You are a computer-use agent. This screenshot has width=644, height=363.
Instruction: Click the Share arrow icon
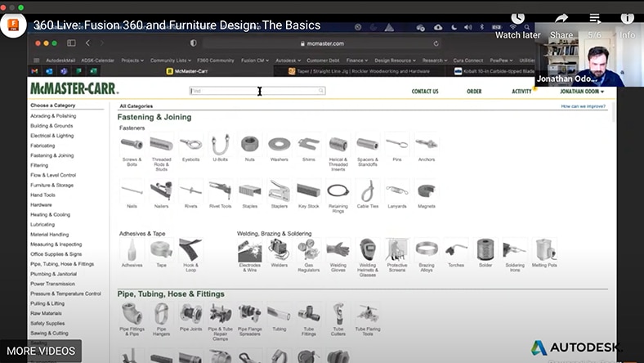click(x=561, y=20)
